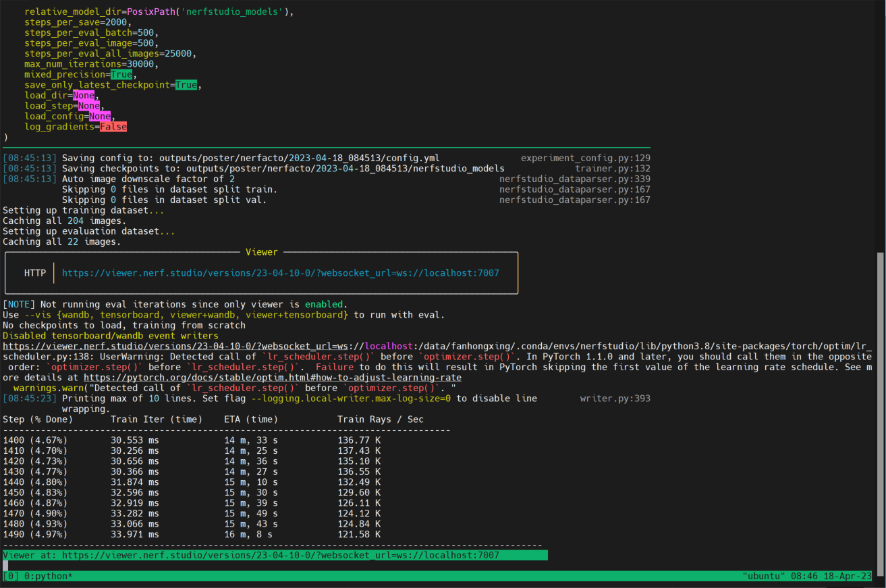Select the load_dir None highlighted value
The width and height of the screenshot is (886, 588).
(x=84, y=95)
